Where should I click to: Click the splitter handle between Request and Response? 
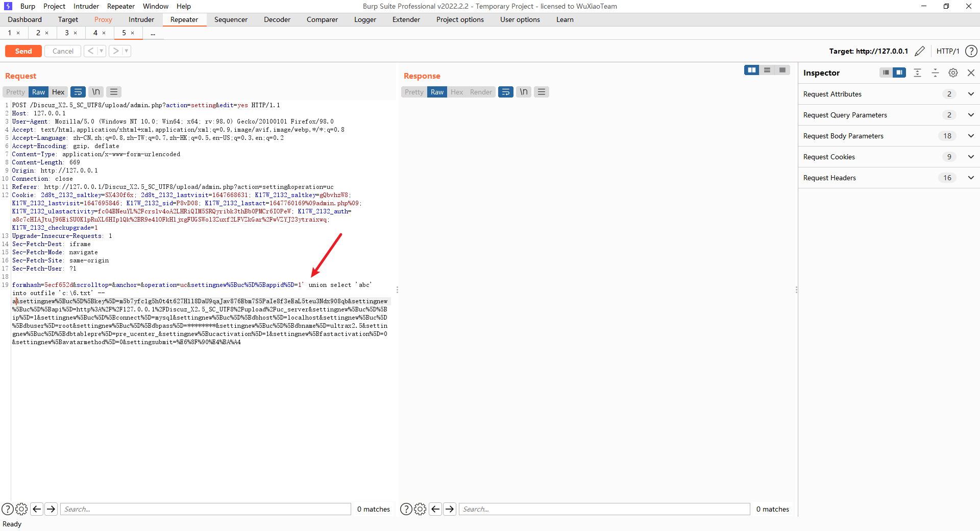(397, 289)
